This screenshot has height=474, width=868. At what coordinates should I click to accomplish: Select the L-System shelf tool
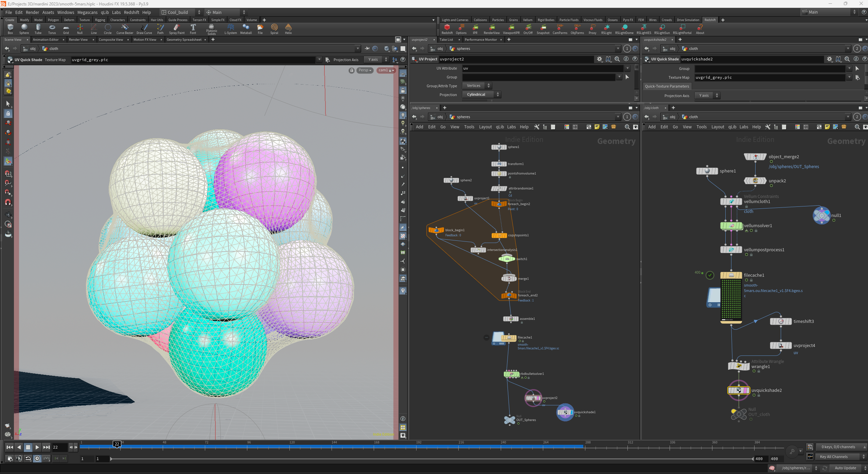click(231, 29)
